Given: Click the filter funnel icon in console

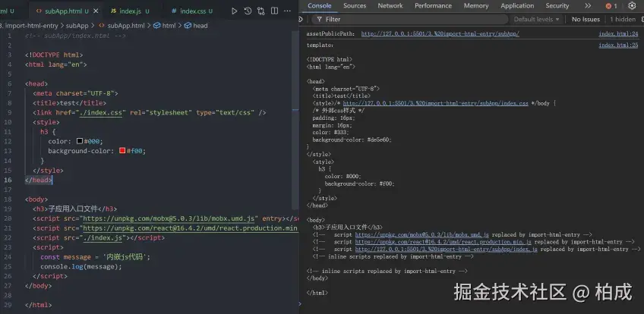Looking at the screenshot, I should point(319,19).
